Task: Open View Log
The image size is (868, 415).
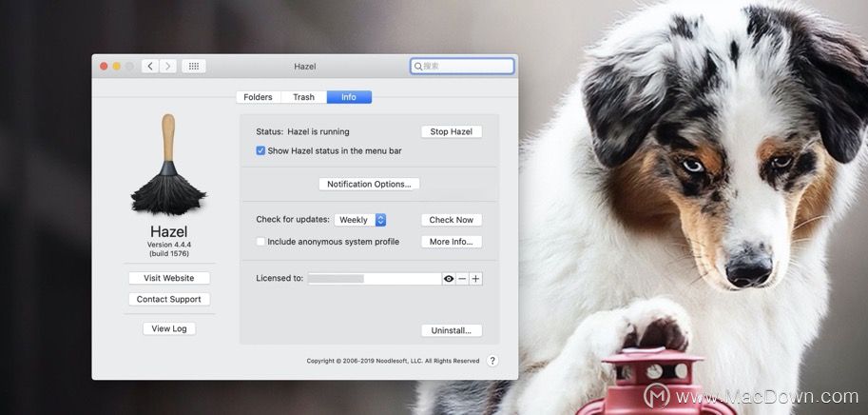Action: (169, 328)
